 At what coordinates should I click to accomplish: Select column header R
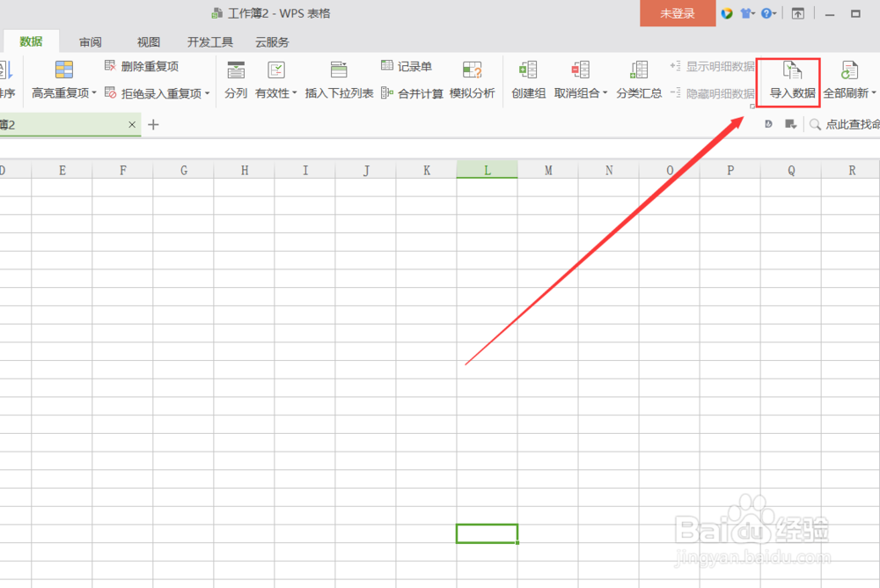pyautogui.click(x=851, y=170)
